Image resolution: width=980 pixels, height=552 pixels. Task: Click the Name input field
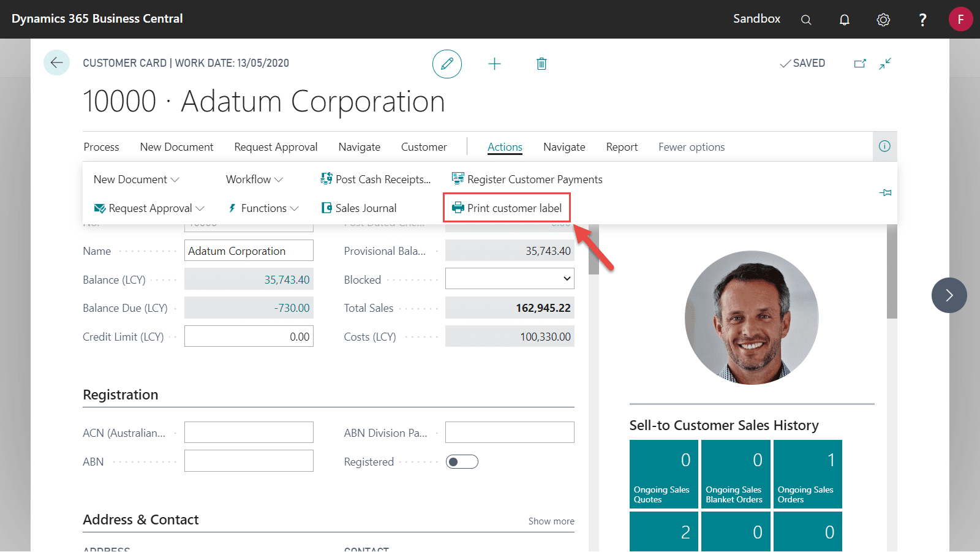[x=249, y=251]
